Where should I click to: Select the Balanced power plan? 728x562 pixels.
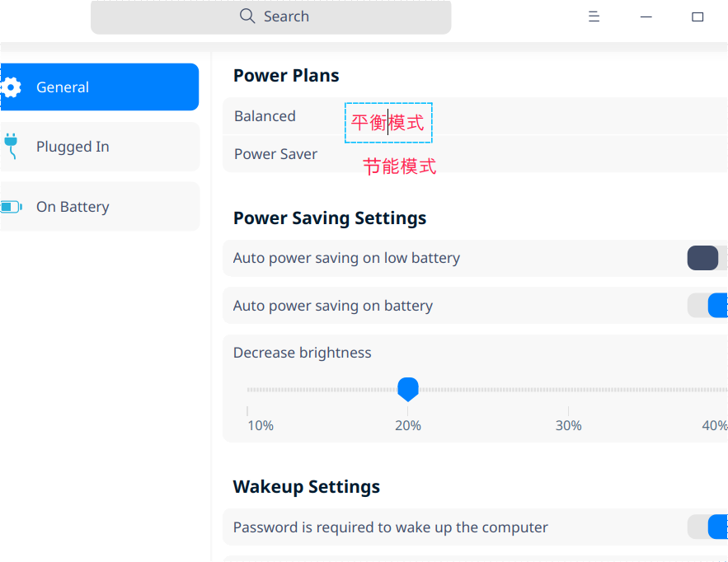pos(265,116)
